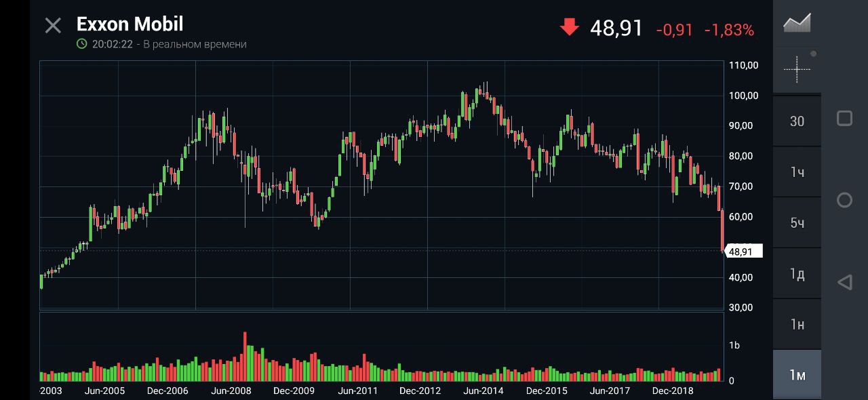The width and height of the screenshot is (868, 400).
Task: Tap the Jun-2017 date label
Action: click(610, 391)
